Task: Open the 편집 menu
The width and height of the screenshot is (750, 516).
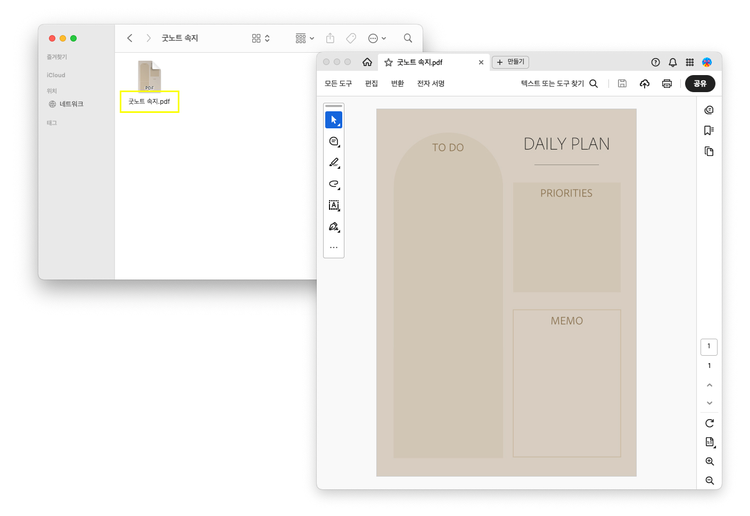Action: click(372, 84)
